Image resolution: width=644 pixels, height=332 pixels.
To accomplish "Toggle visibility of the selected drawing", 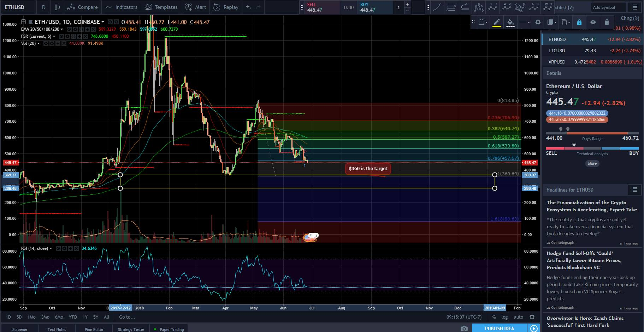I will (593, 22).
